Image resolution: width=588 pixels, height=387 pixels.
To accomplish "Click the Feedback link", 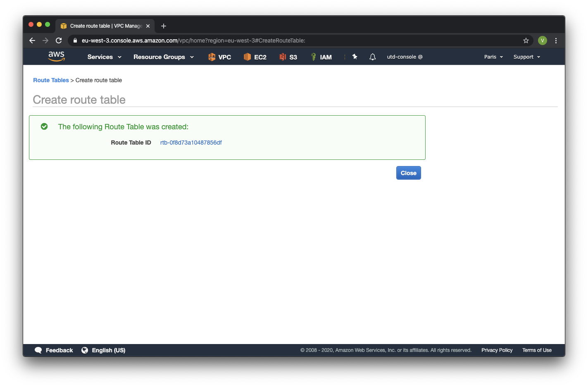I will point(59,350).
